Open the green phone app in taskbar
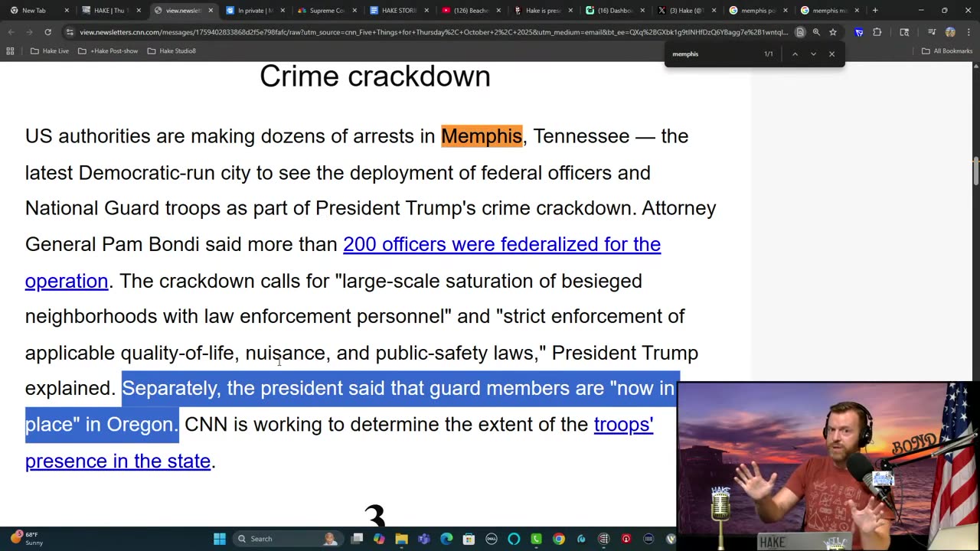The height and width of the screenshot is (551, 980). coord(536,539)
